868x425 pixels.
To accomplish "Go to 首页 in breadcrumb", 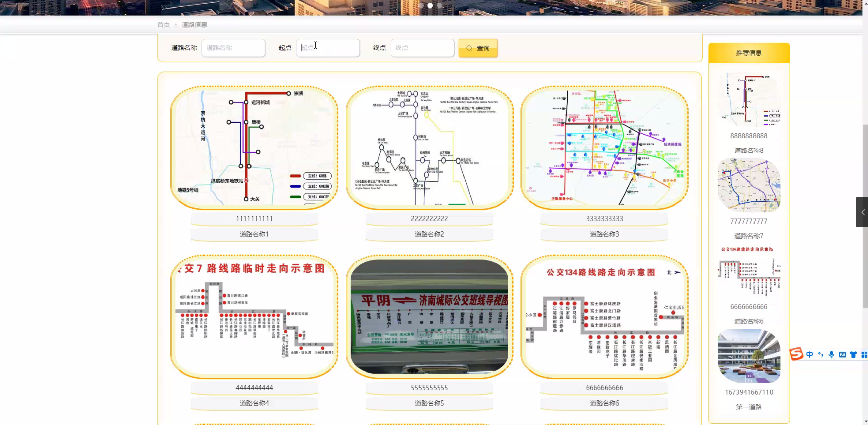I will [163, 25].
